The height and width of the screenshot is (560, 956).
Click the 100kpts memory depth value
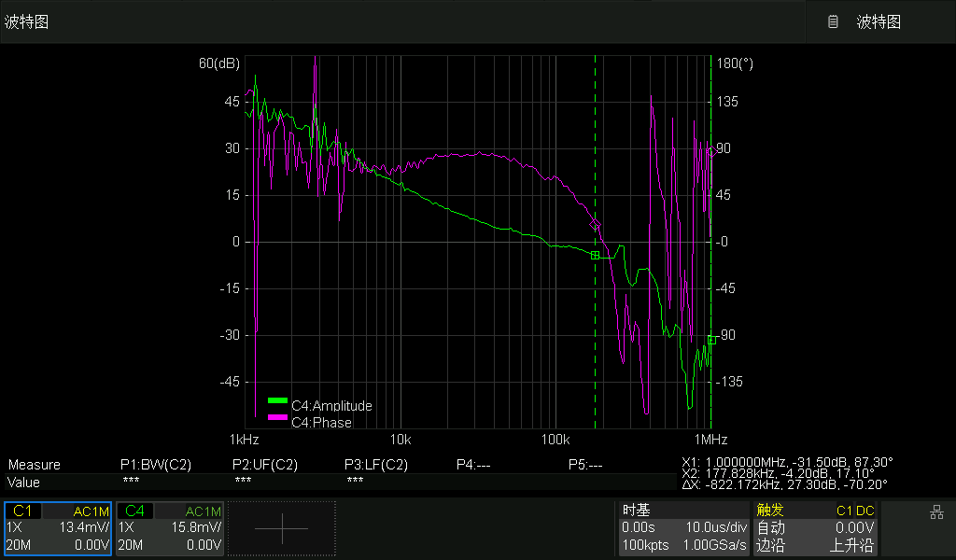(x=646, y=545)
